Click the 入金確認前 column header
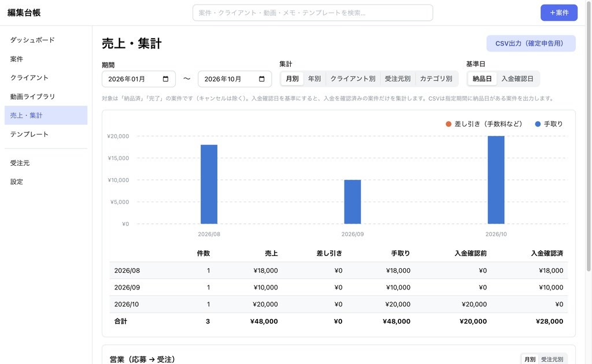 471,254
